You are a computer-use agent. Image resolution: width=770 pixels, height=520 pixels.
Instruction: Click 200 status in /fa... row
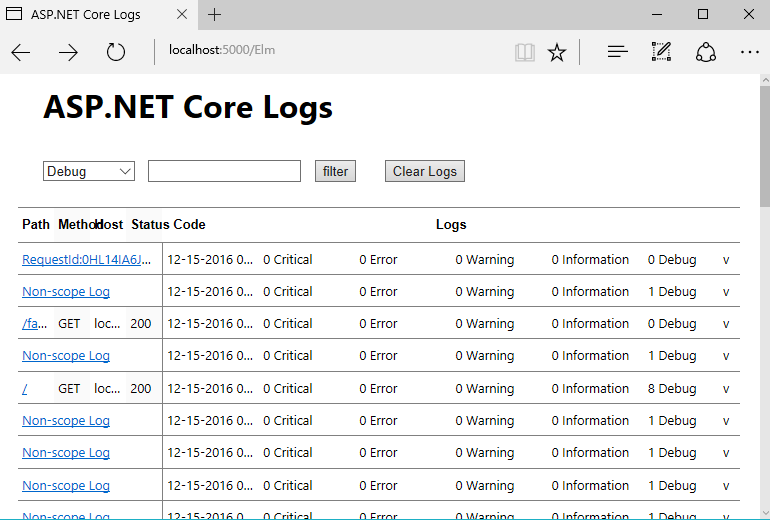[140, 324]
